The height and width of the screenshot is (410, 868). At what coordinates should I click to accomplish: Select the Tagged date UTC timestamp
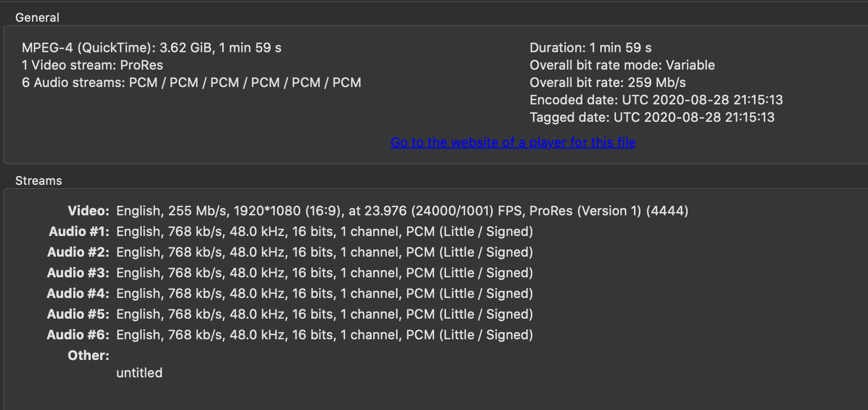[x=652, y=117]
